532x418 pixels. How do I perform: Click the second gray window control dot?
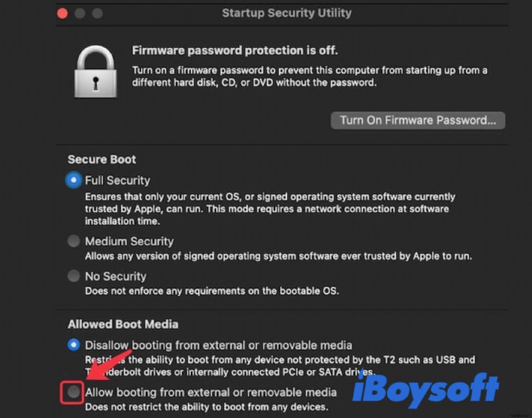(97, 13)
